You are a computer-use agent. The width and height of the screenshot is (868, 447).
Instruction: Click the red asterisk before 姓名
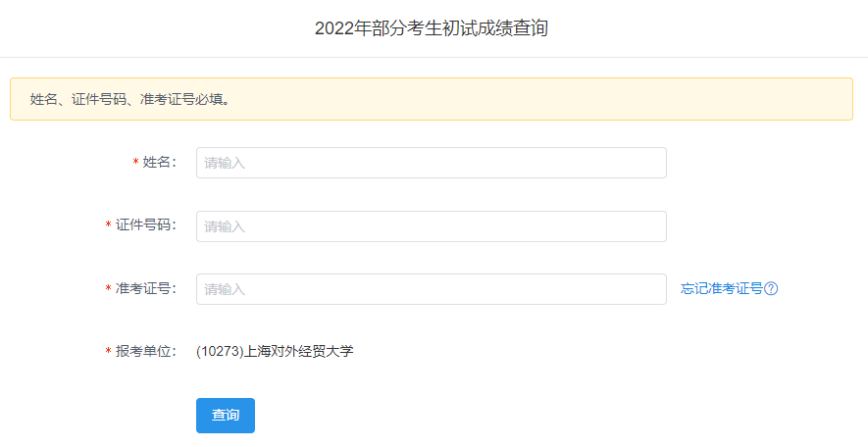(x=135, y=163)
